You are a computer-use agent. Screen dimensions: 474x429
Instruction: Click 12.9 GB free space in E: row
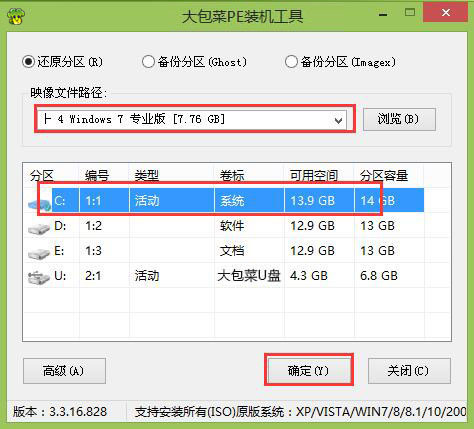pos(313,251)
